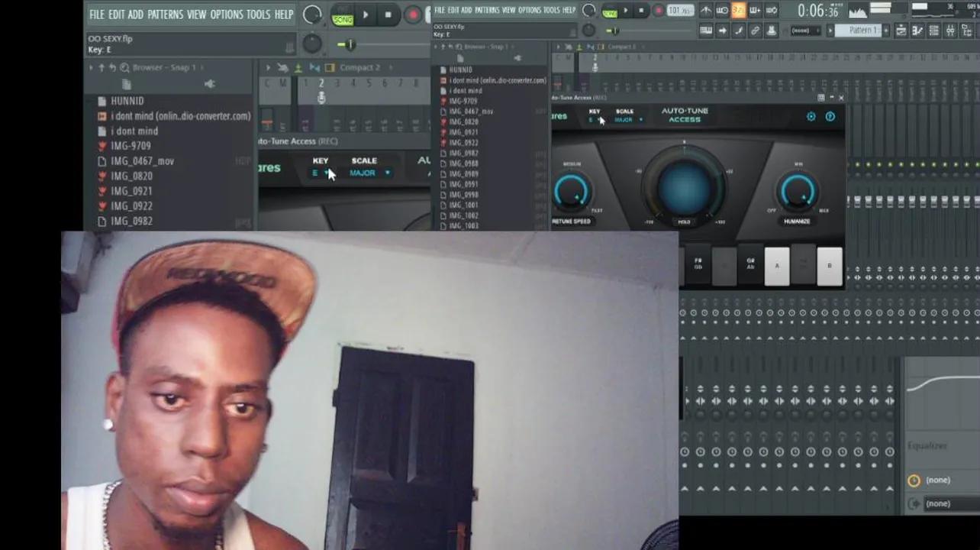Click the tempo 101 field
Screen dimensions: 980x550
(x=679, y=11)
